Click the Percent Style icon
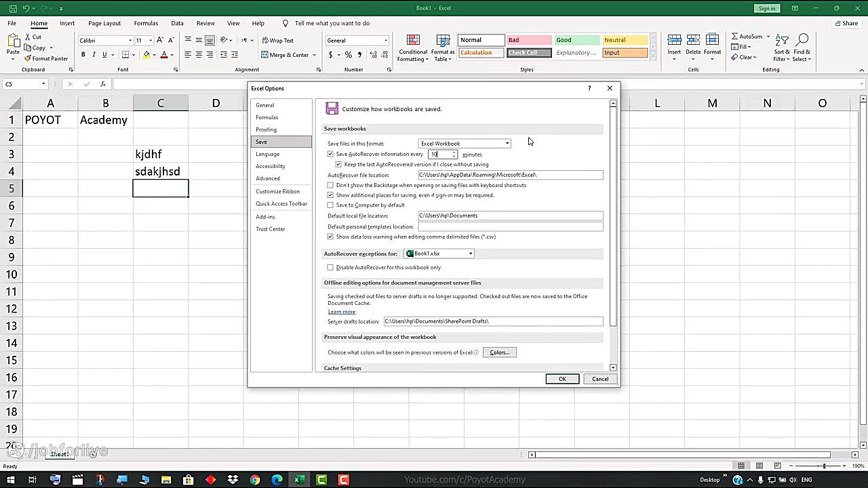 pos(348,55)
